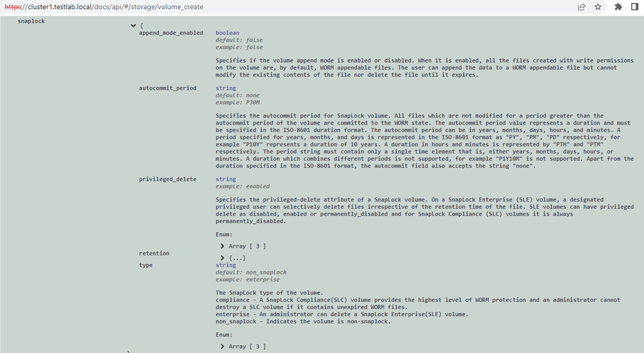Collapse the snaplock object chevron
644x353 pixels.
point(133,25)
